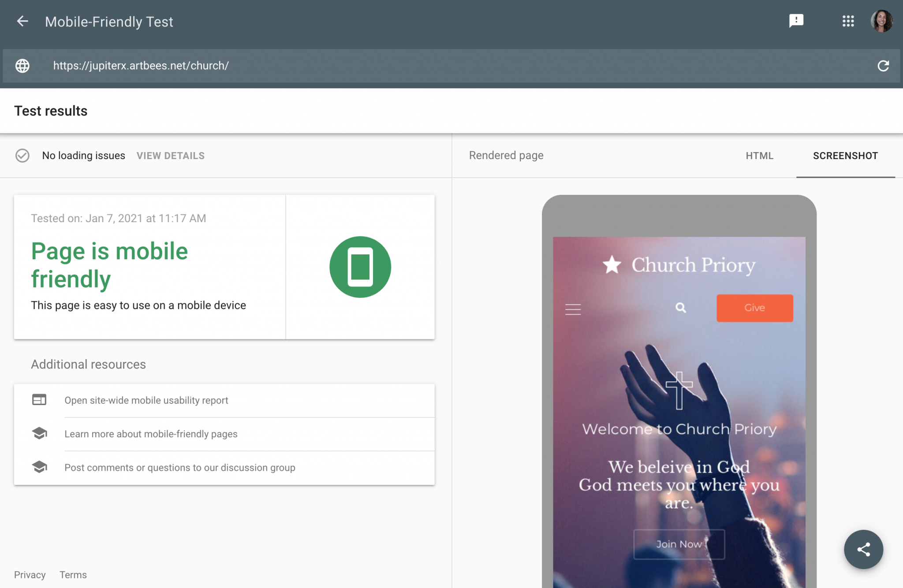Open site-wide mobile usability report

(x=146, y=400)
